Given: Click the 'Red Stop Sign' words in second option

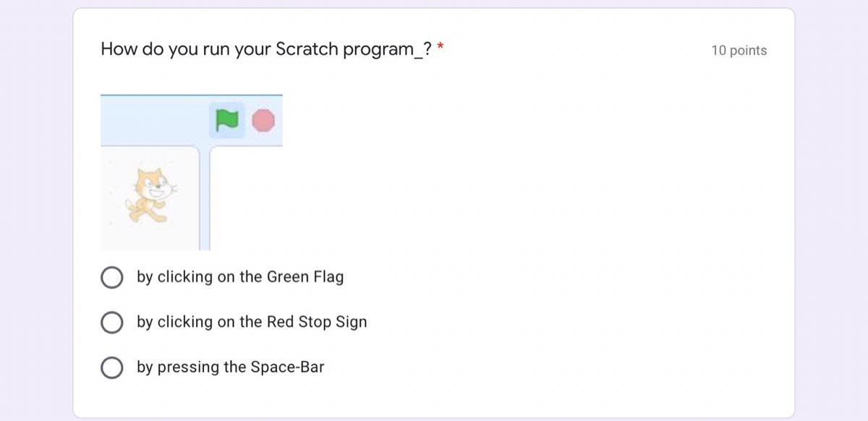Looking at the screenshot, I should (317, 322).
